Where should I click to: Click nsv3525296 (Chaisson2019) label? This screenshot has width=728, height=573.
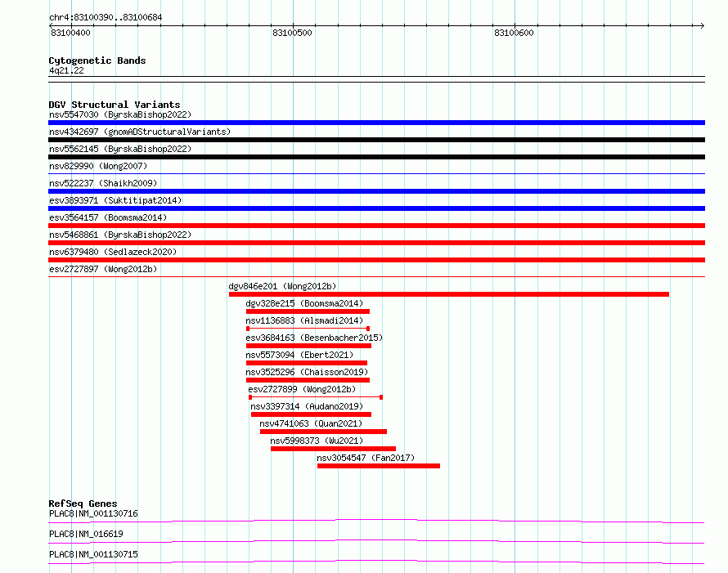pos(307,372)
